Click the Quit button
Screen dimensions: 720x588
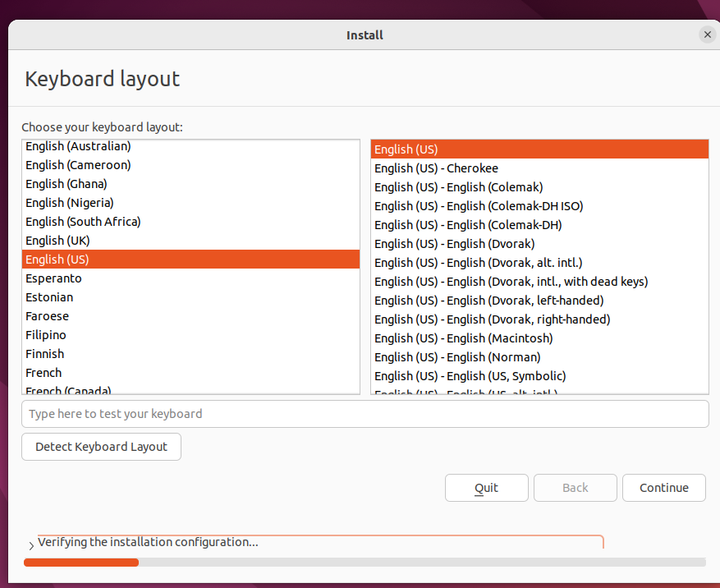click(x=486, y=488)
